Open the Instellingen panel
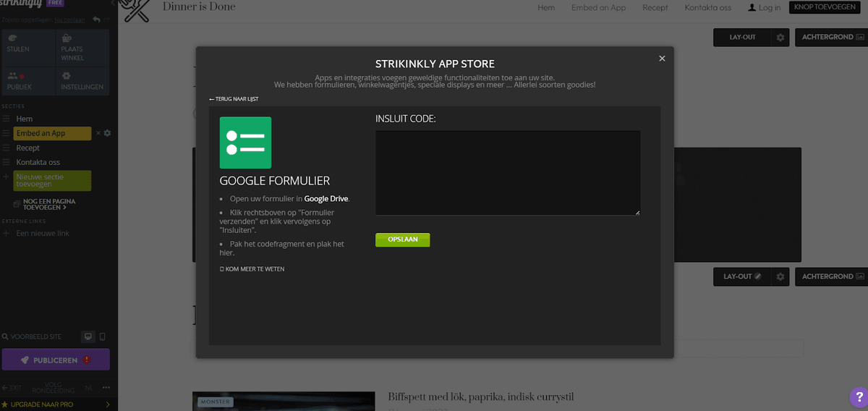 [x=83, y=82]
